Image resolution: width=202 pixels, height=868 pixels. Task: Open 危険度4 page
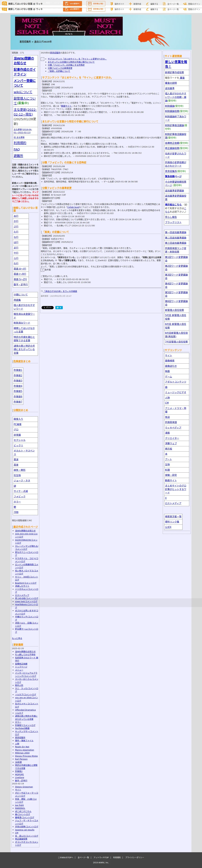pyautogui.click(x=18, y=386)
